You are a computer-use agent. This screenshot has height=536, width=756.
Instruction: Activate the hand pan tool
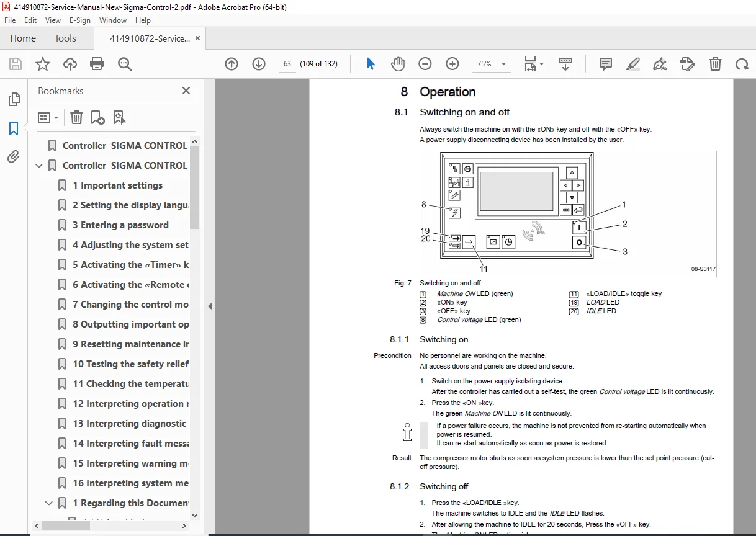point(398,64)
